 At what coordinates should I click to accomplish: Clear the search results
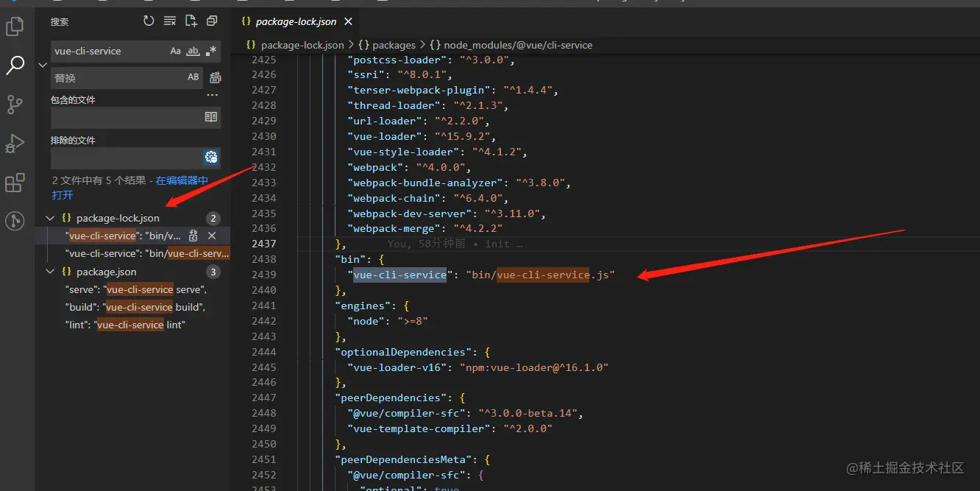170,21
